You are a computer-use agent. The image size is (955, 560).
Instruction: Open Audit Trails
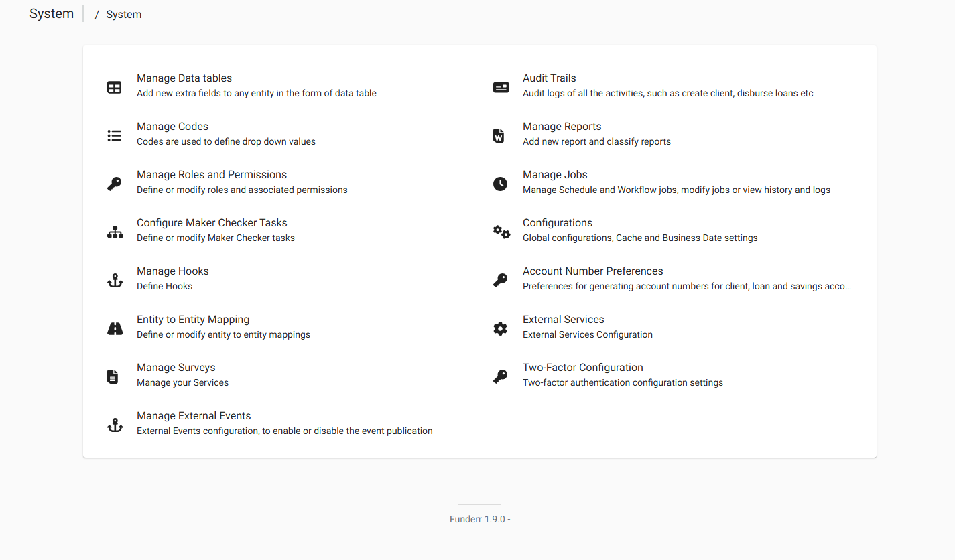(549, 78)
